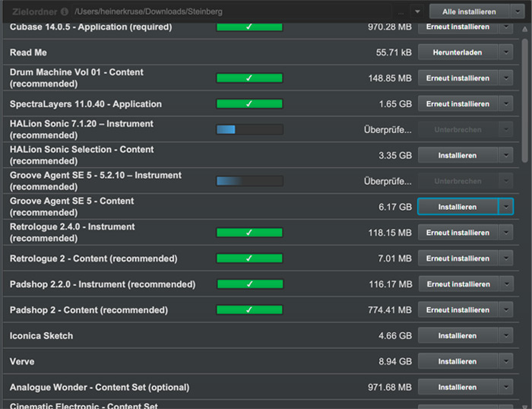The image size is (532, 409).
Task: Open dropdown arrow for Verve row
Action: [506, 361]
